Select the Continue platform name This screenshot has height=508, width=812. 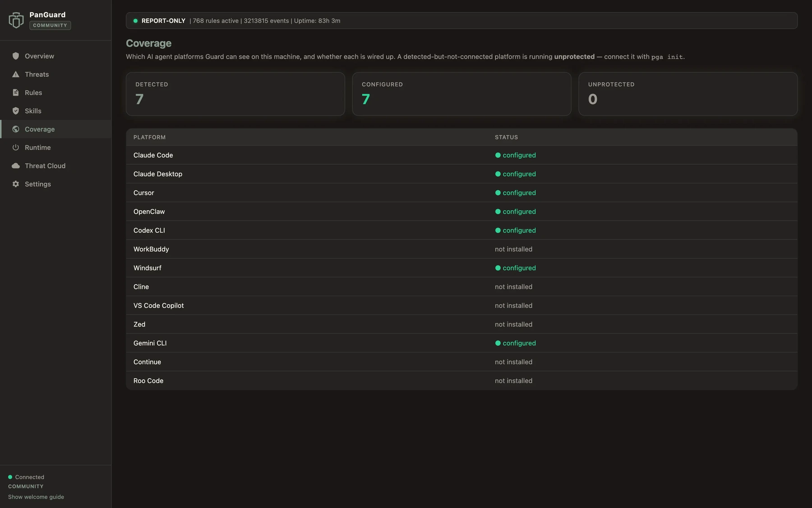point(147,362)
